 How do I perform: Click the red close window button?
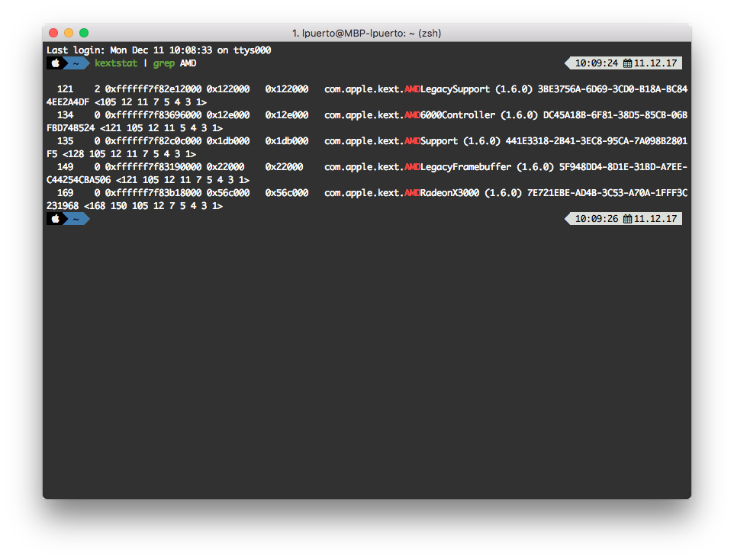click(53, 33)
